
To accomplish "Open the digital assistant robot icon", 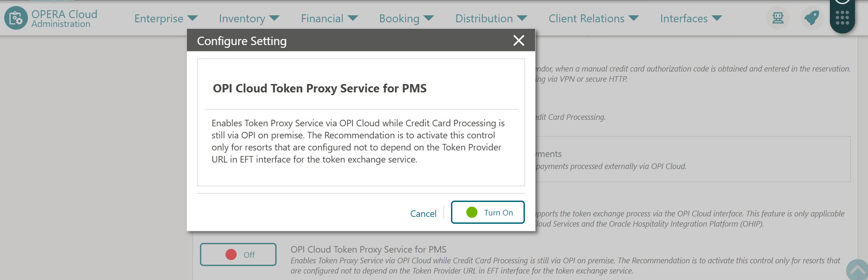I will (x=777, y=18).
